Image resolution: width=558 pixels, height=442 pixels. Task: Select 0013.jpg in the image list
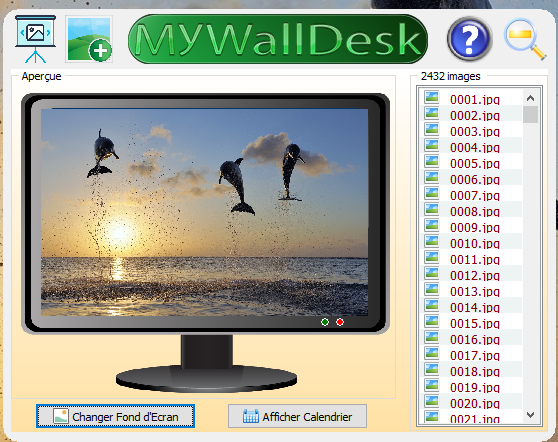tap(475, 291)
